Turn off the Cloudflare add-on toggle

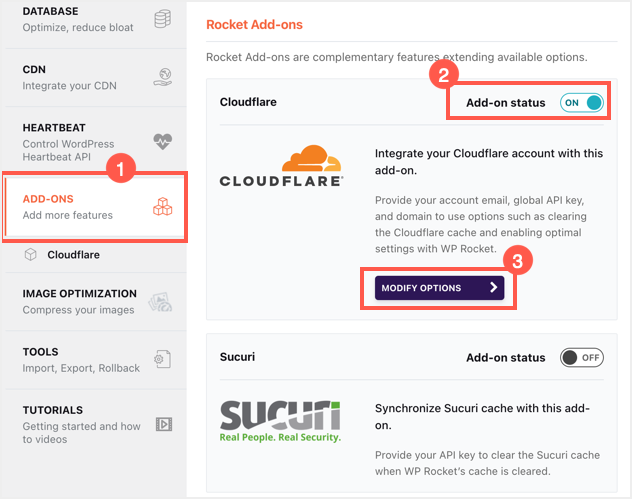coord(582,102)
